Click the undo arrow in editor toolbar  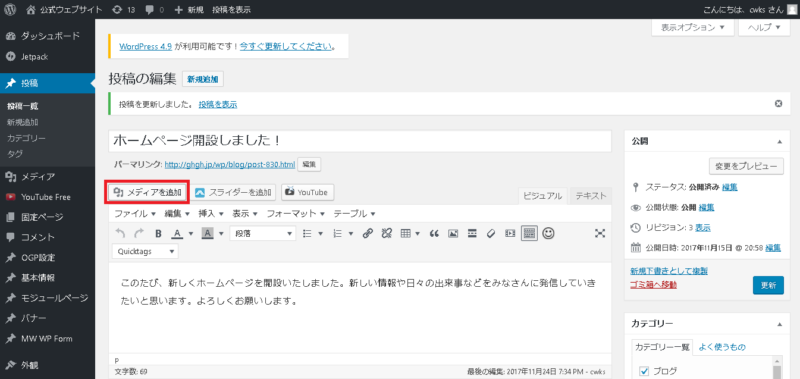(120, 234)
